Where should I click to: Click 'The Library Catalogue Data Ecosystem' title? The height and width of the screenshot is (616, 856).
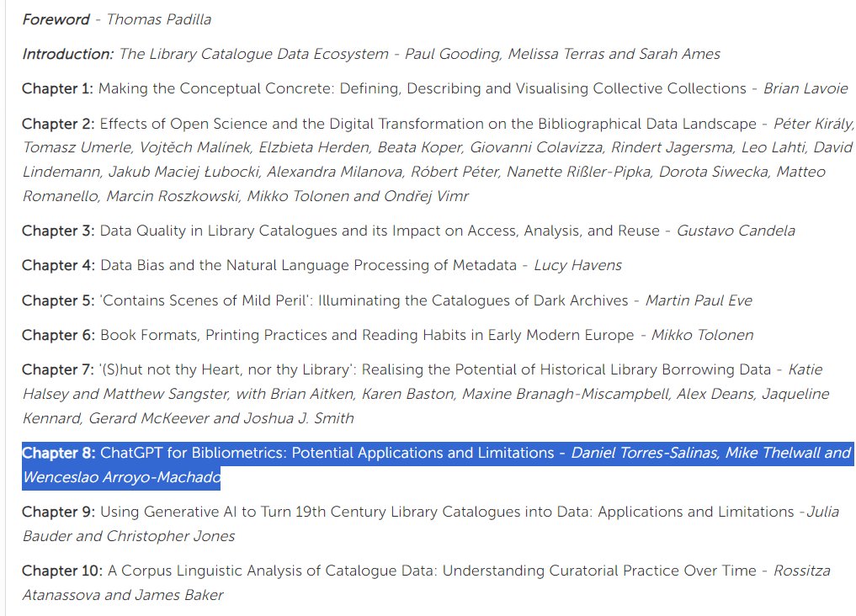click(254, 54)
